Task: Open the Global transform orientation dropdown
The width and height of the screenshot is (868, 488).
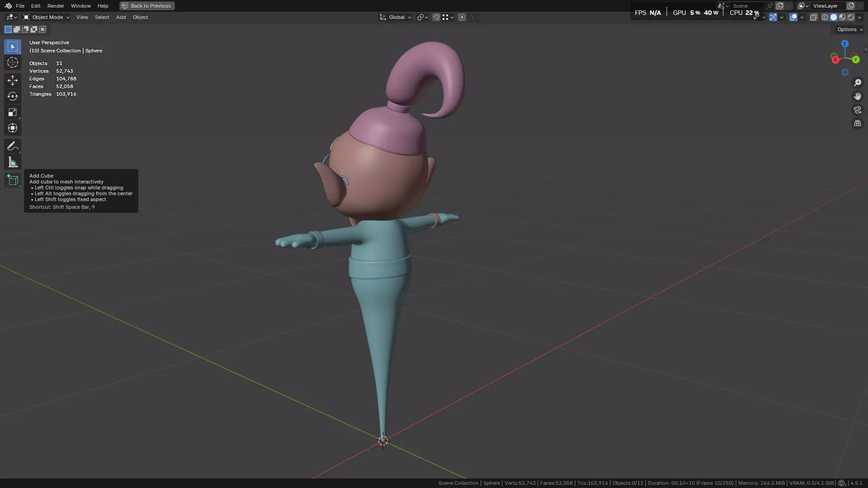Action: 396,17
